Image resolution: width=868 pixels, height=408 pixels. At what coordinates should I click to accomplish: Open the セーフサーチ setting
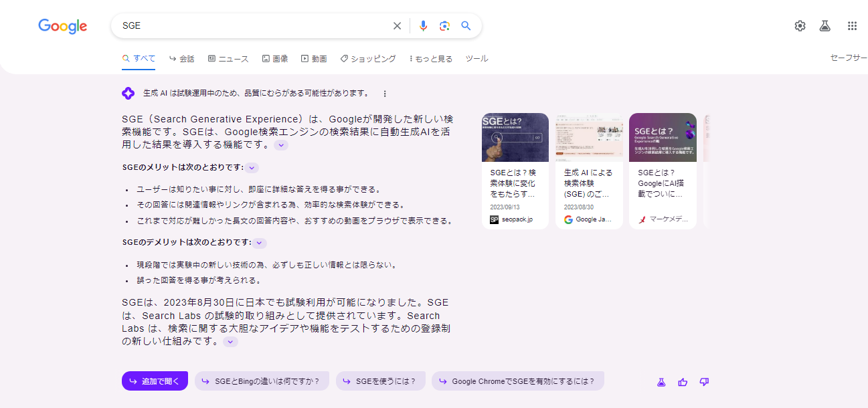tap(849, 58)
